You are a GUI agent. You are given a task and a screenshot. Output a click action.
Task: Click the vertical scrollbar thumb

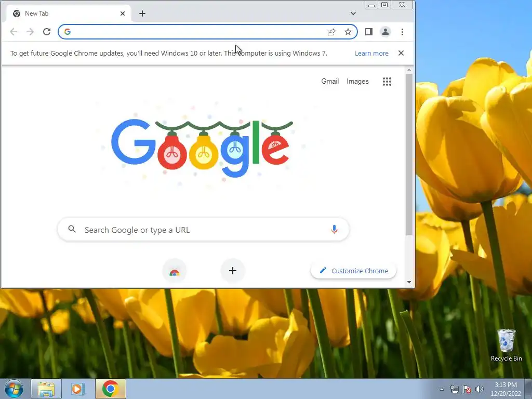tap(409, 154)
